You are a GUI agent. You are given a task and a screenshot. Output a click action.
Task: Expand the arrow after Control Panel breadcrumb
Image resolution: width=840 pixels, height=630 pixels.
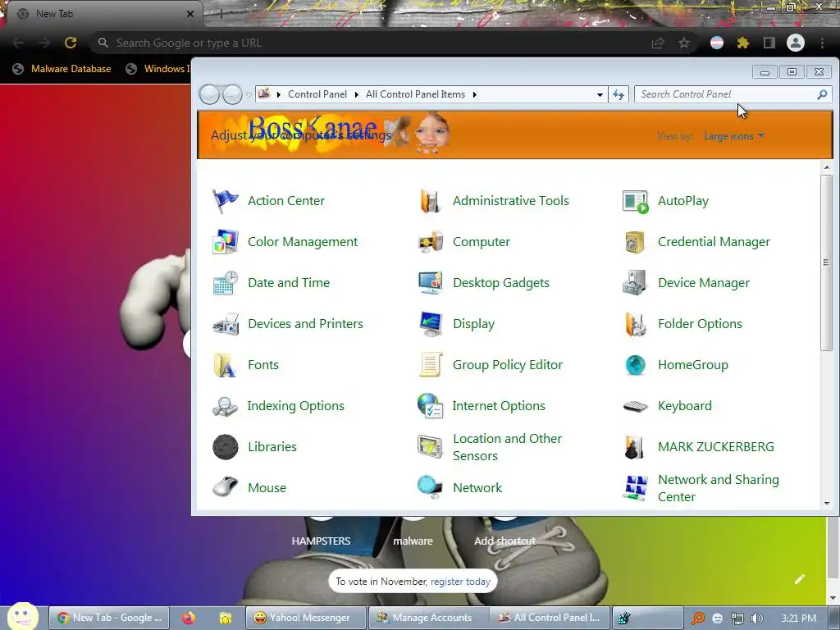pyautogui.click(x=356, y=95)
